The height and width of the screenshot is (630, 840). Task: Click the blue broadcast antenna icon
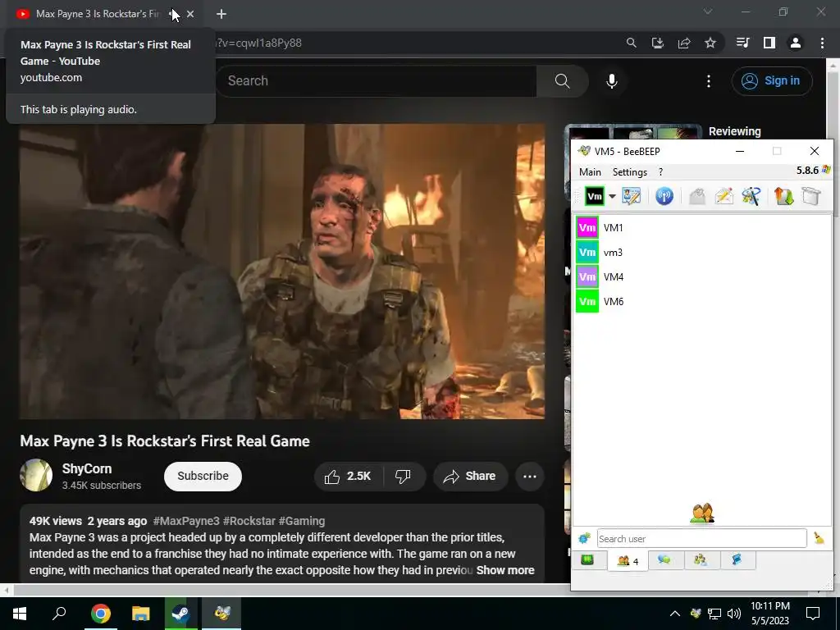click(664, 196)
